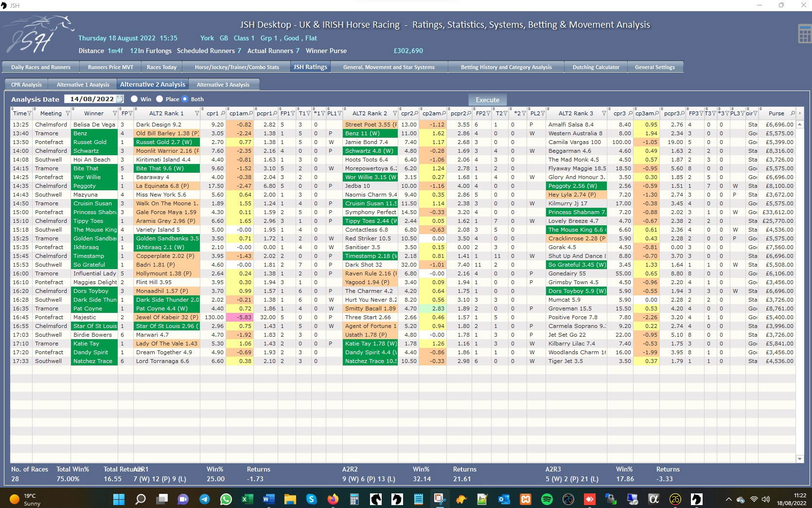This screenshot has height=508, width=812.
Task: Click the search icon in pcpr2 column header
Action: [469, 113]
